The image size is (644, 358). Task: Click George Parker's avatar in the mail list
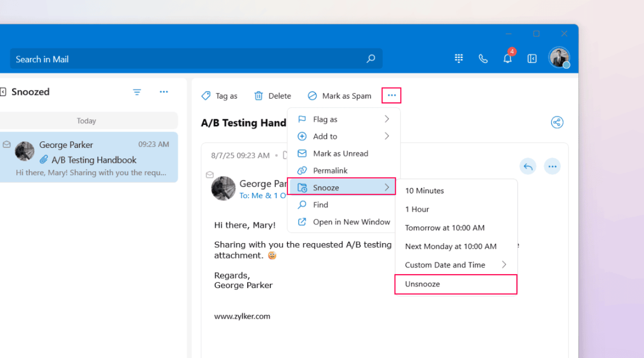pos(24,151)
